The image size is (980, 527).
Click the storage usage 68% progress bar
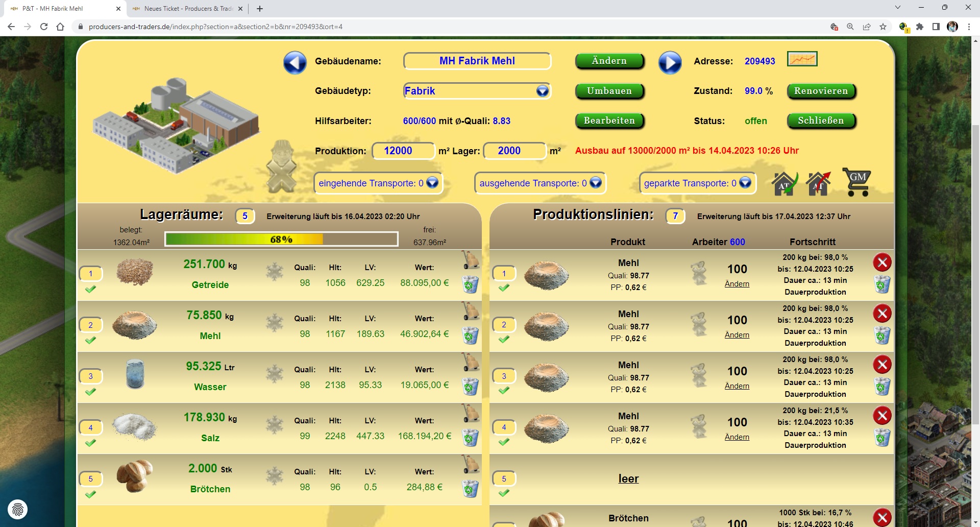[281, 239]
